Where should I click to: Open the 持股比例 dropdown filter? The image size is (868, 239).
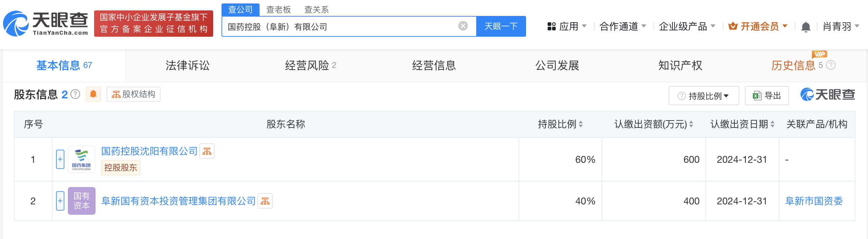click(704, 96)
